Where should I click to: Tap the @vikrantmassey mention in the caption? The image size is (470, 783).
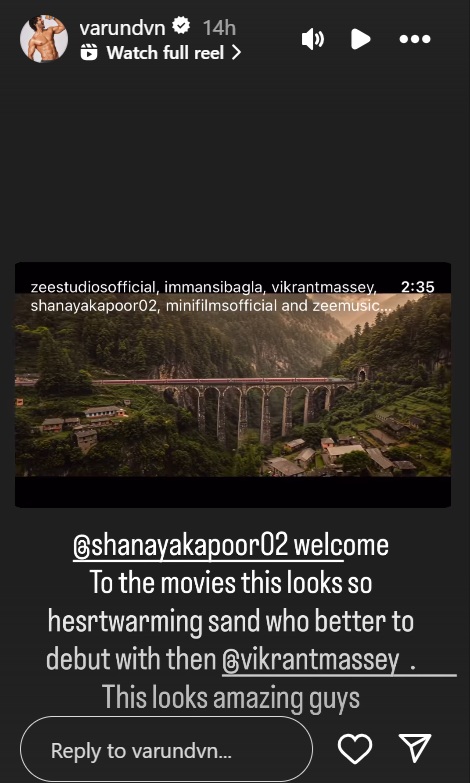coord(311,660)
